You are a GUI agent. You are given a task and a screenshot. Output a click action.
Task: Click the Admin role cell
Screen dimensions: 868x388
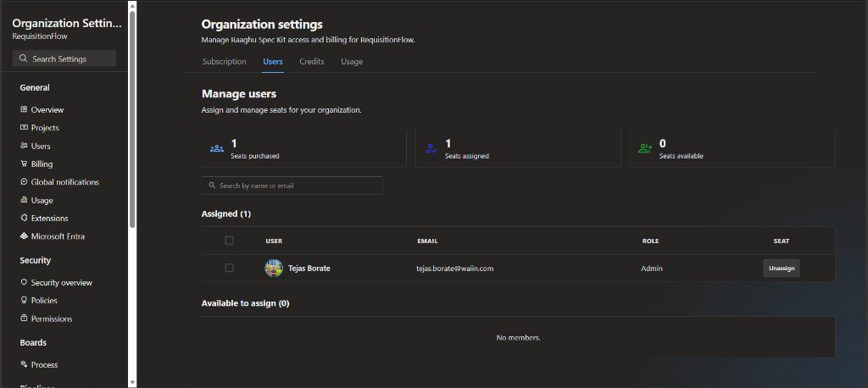point(652,269)
